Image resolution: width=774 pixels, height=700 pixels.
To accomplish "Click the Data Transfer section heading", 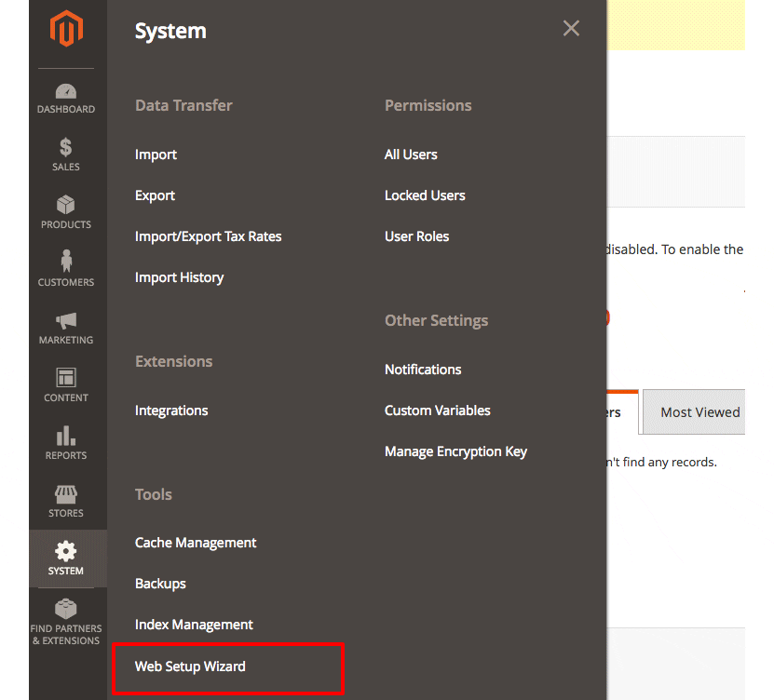I will 183,105.
